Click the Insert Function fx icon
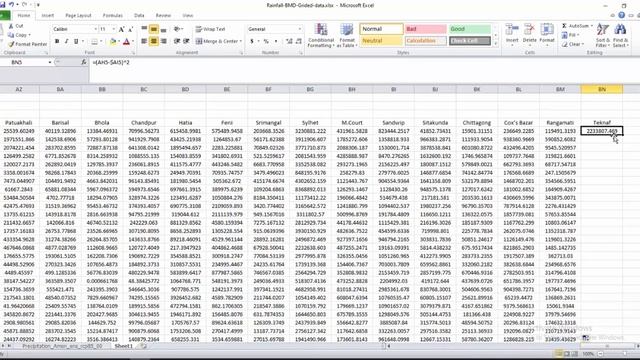 tap(84, 62)
